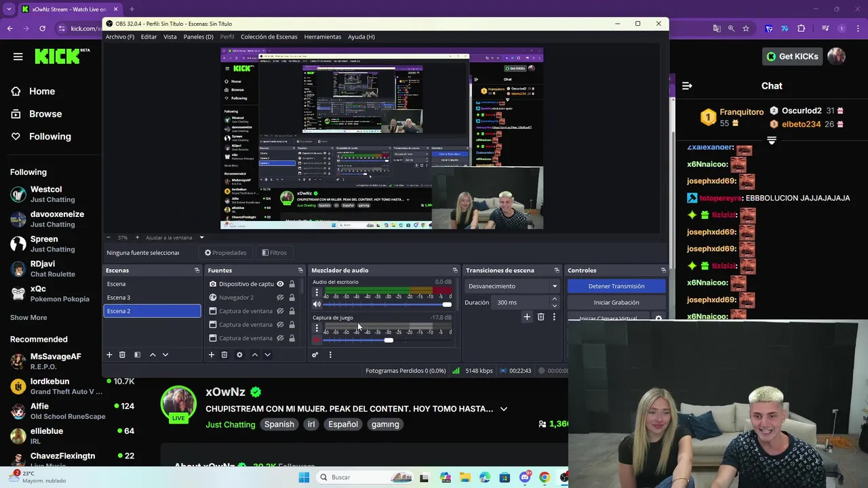Open File Explorer from the taskbar
Screen dimensions: 868x488
coord(465,477)
